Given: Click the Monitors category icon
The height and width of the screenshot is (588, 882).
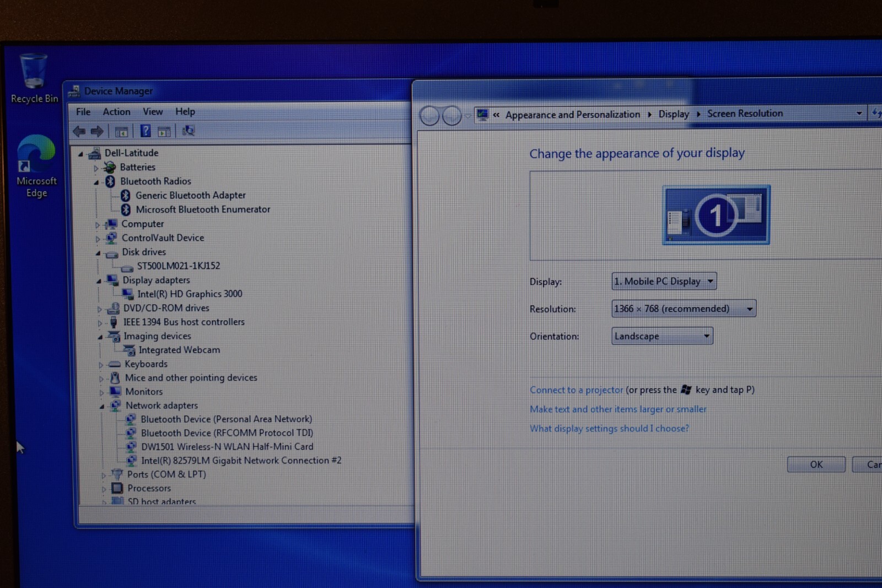Looking at the screenshot, I should click(116, 392).
